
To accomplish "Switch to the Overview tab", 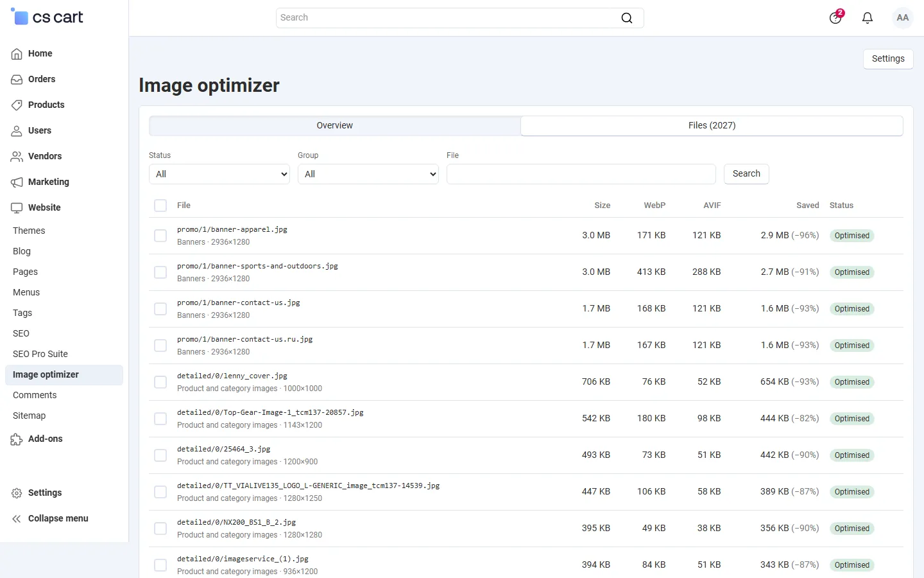I will (x=335, y=126).
